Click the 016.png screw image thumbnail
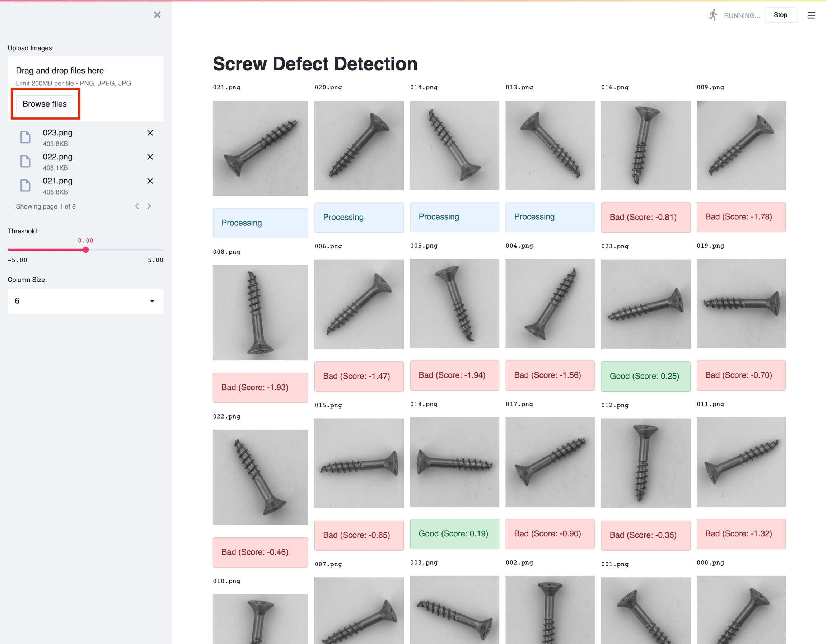Viewport: 827px width, 644px height. (x=645, y=145)
